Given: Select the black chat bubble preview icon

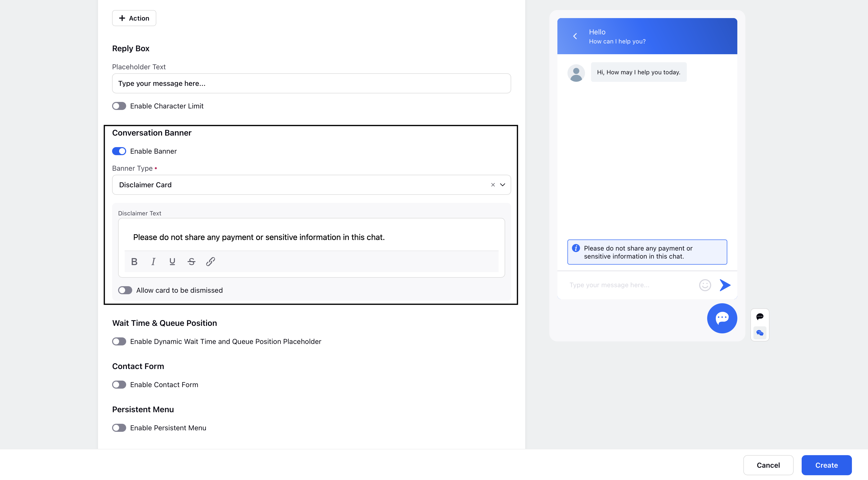Looking at the screenshot, I should pos(760,316).
